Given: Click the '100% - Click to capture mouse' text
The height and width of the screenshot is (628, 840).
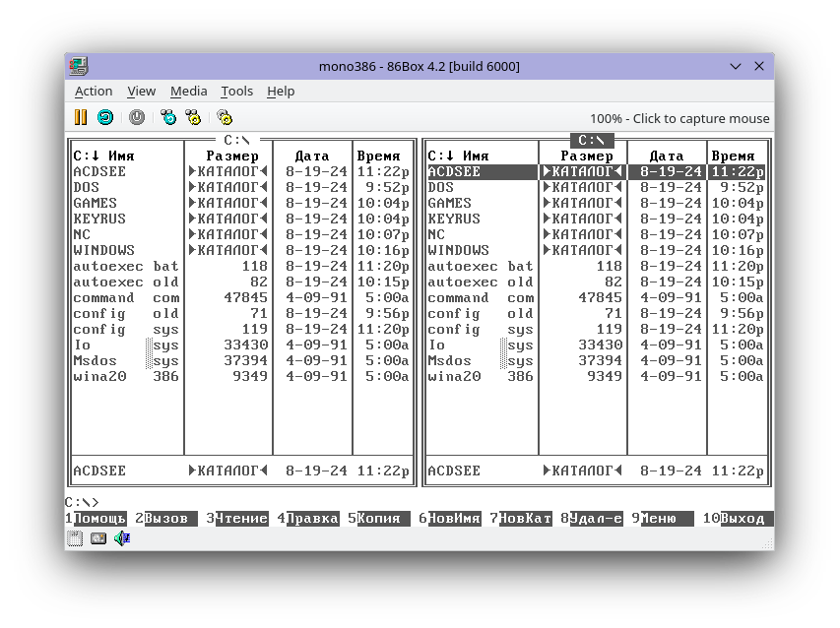Looking at the screenshot, I should [x=679, y=118].
